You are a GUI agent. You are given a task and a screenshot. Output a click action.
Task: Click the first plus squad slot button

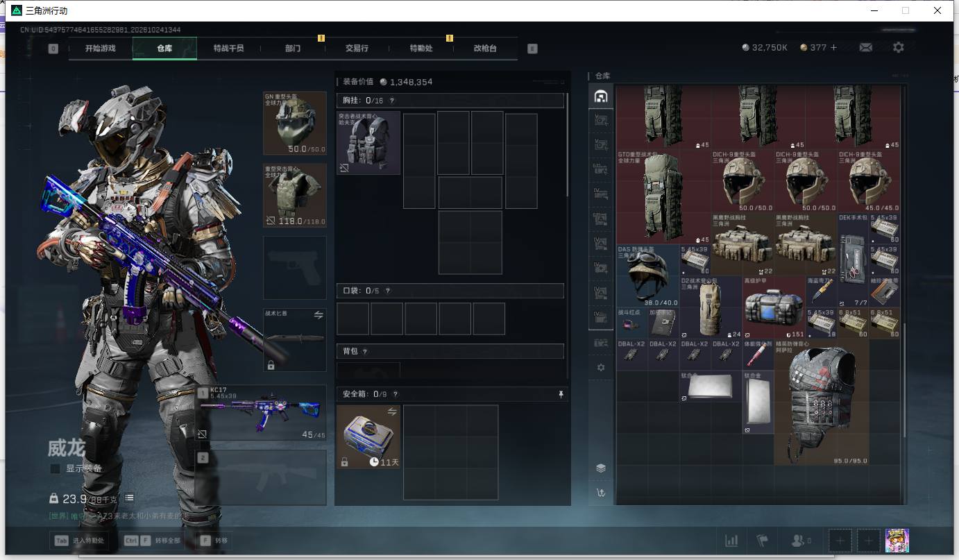click(840, 541)
